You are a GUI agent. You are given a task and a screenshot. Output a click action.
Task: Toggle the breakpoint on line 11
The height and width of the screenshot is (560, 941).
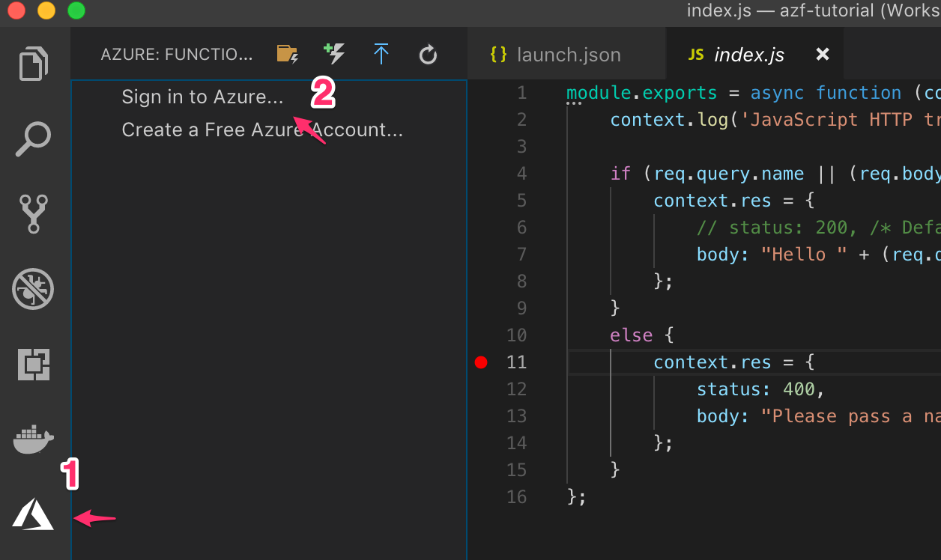pos(481,362)
